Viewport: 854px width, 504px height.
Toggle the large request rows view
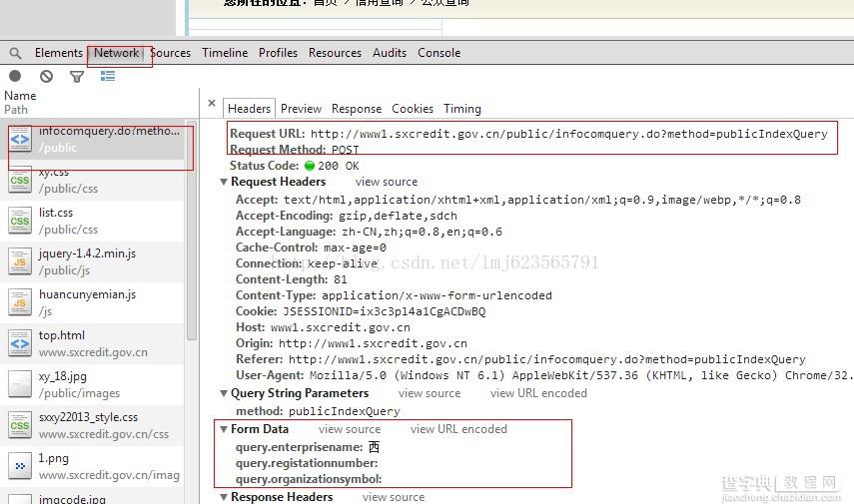click(x=108, y=76)
